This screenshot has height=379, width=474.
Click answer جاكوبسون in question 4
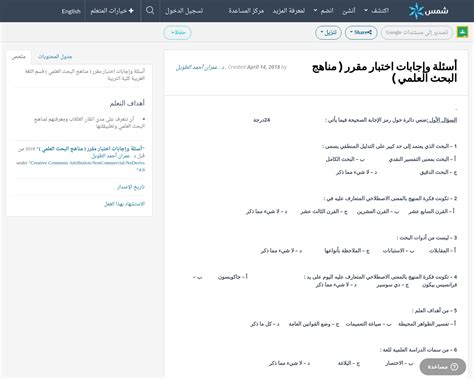tap(232, 277)
